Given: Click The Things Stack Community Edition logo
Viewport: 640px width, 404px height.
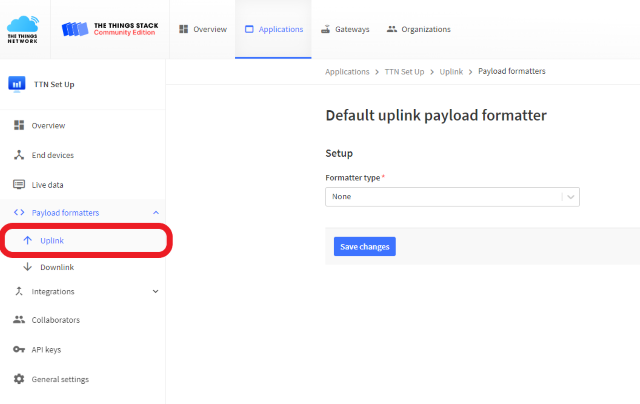Looking at the screenshot, I should (110, 29).
